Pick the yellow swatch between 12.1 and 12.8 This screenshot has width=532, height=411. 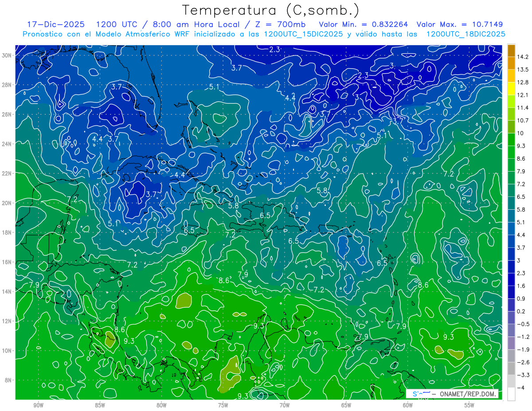click(511, 89)
